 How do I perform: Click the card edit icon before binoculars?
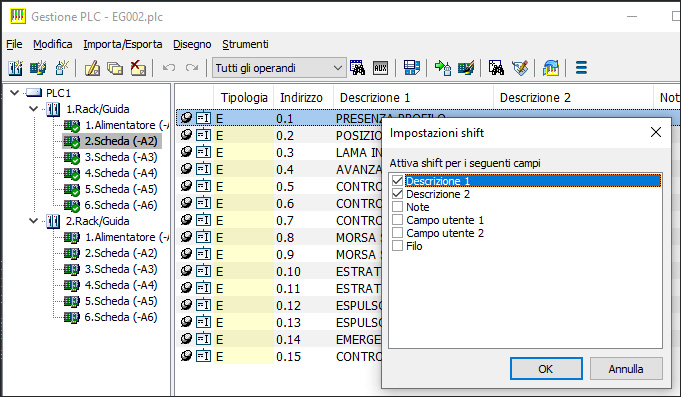point(466,68)
